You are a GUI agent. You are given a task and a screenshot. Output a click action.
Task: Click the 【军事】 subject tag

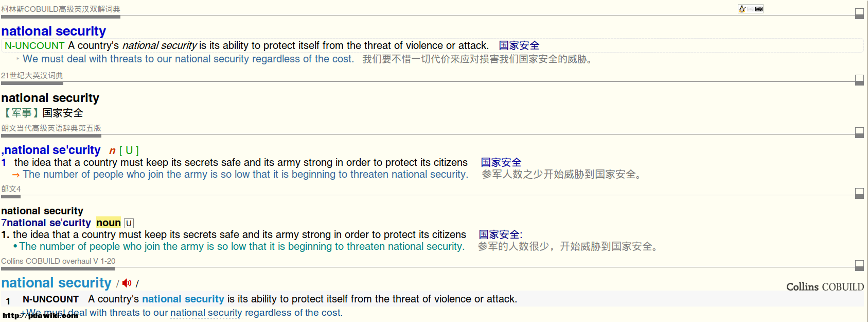pos(22,113)
